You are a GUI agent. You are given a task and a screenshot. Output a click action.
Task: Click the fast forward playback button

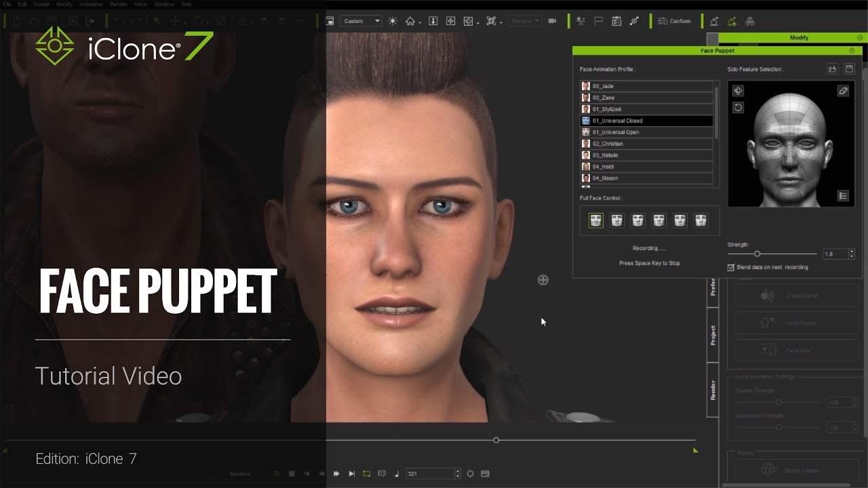coord(336,474)
